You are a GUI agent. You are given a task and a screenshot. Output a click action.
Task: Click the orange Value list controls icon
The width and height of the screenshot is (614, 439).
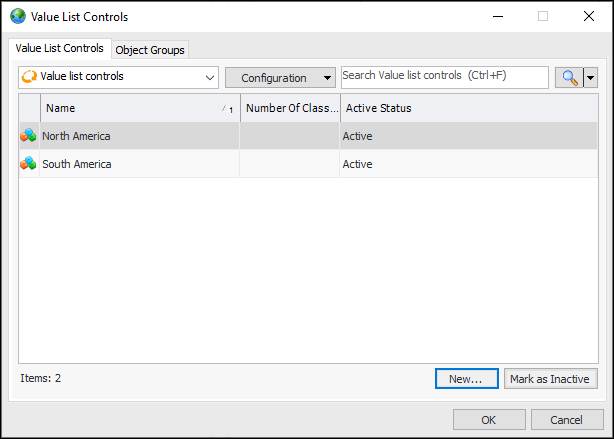point(30,76)
